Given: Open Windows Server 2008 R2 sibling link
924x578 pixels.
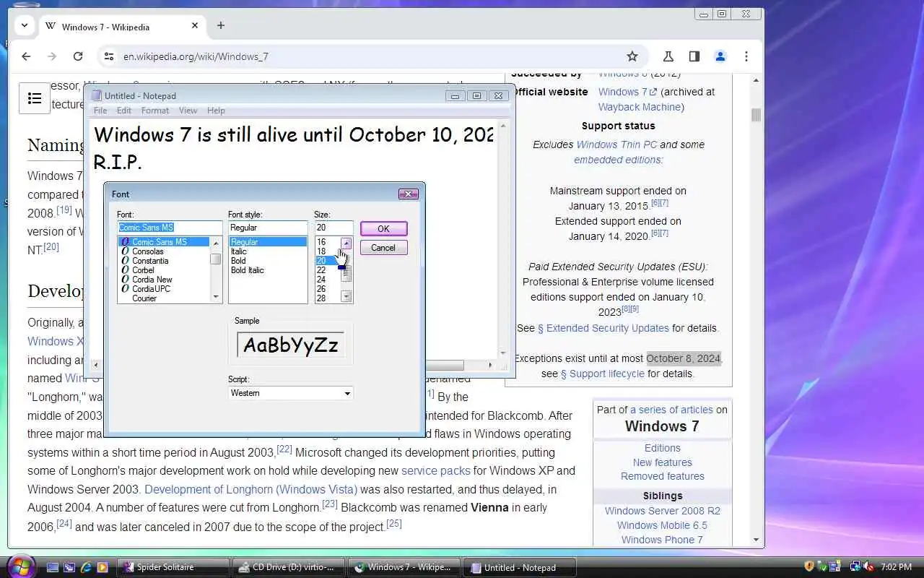Looking at the screenshot, I should pyautogui.click(x=663, y=511).
